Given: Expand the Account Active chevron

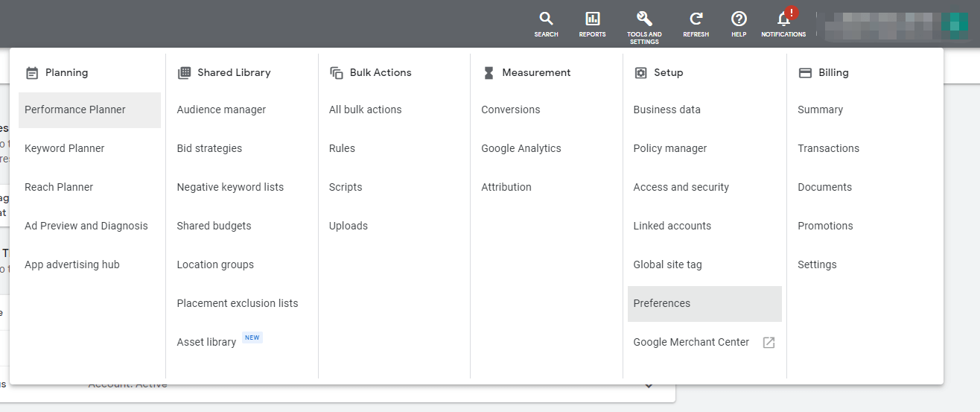Looking at the screenshot, I should tap(648, 386).
